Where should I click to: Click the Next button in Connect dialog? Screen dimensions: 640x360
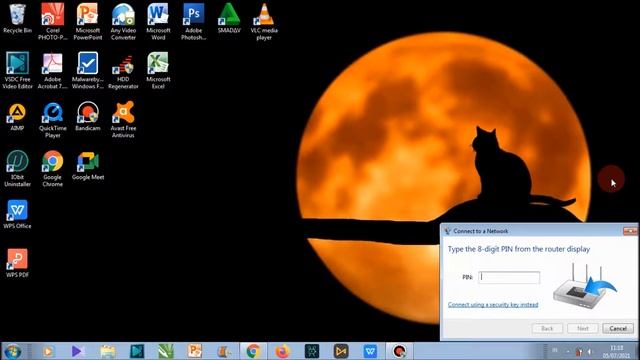[582, 328]
